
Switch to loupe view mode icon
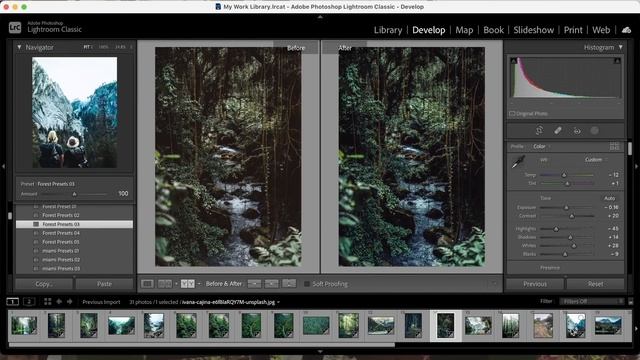[x=147, y=284]
